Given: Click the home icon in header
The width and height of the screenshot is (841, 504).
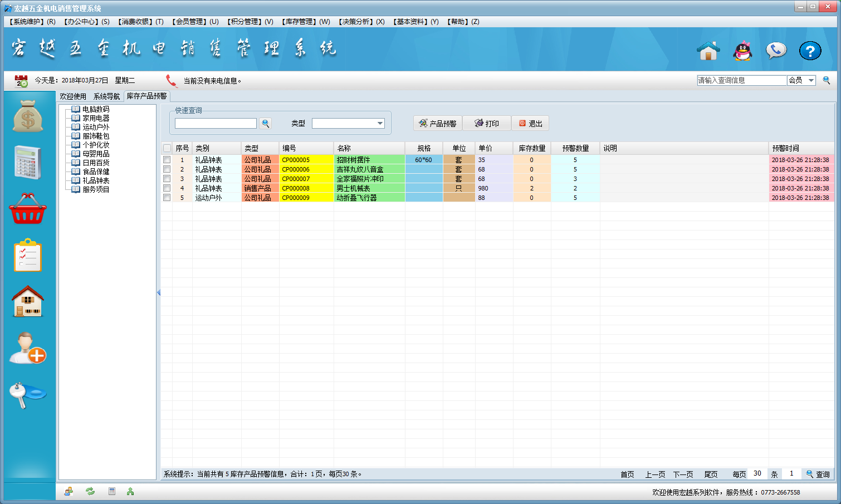Looking at the screenshot, I should tap(708, 51).
